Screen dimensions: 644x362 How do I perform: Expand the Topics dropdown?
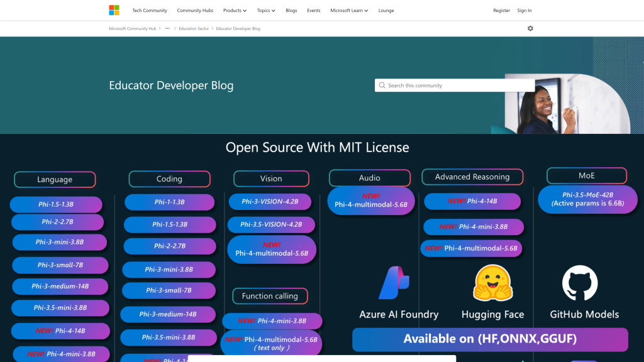(x=266, y=10)
